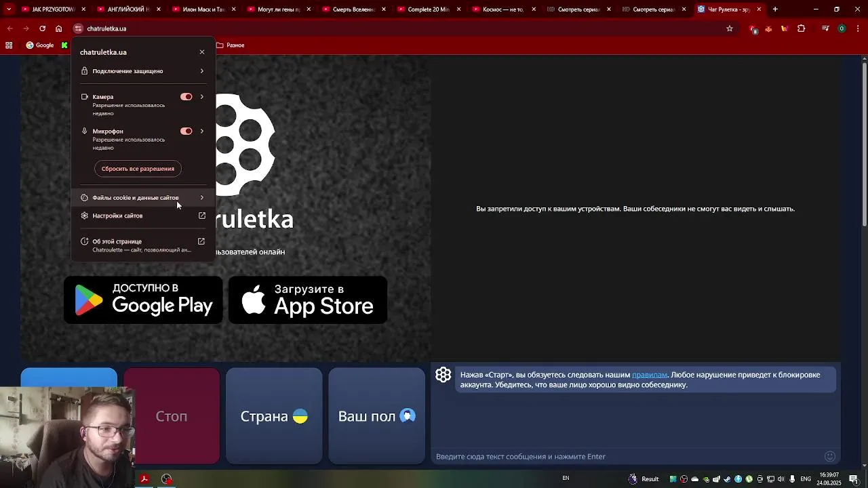Open the App Store download badge

point(308,300)
